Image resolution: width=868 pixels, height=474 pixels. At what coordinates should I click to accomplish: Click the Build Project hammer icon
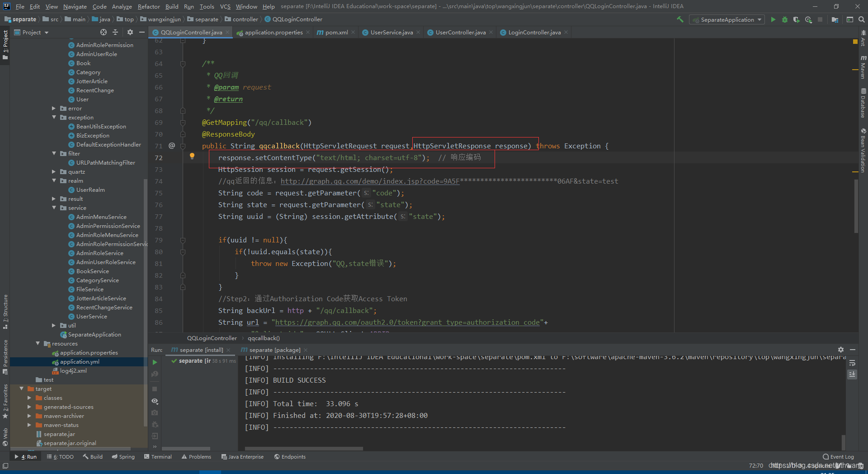point(680,19)
